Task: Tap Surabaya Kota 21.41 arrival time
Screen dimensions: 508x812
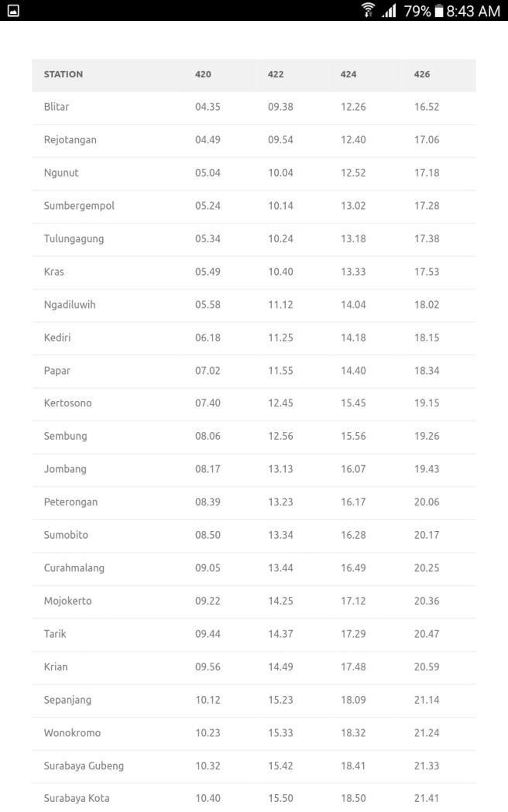Action: [x=427, y=798]
